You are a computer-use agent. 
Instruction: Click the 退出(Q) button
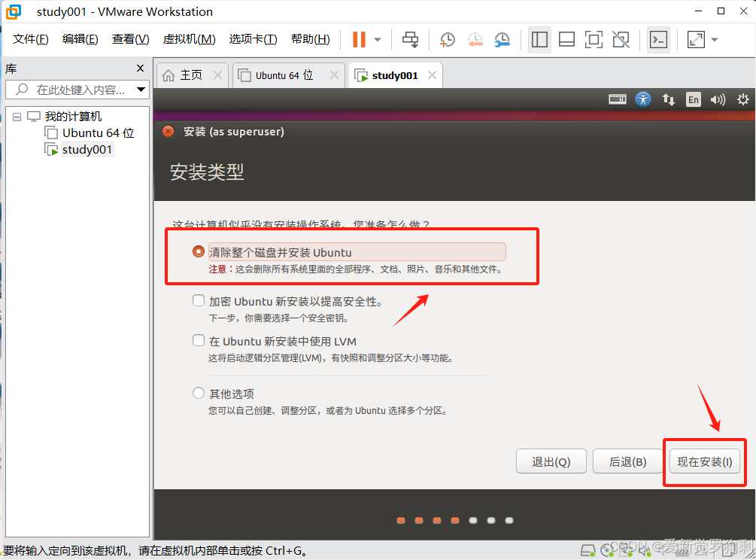[x=551, y=461]
